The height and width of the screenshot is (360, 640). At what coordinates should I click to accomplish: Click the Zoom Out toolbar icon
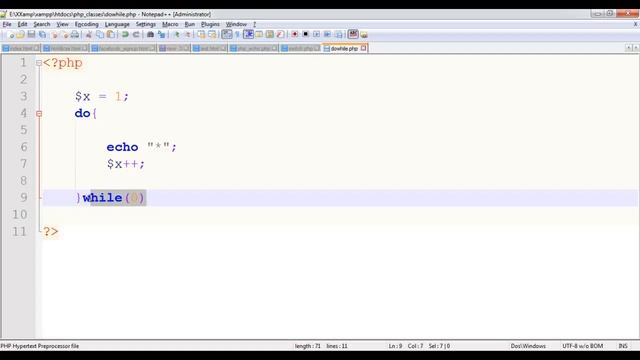188,35
